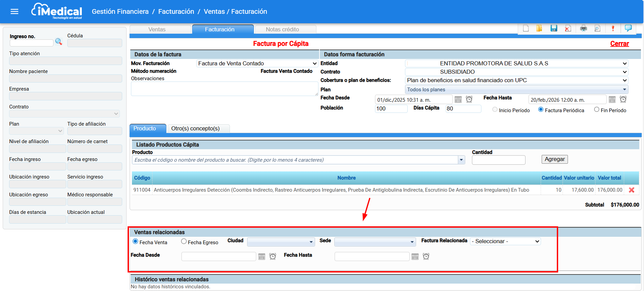
Task: Switch to the Notas crédito tab
Action: click(x=282, y=30)
